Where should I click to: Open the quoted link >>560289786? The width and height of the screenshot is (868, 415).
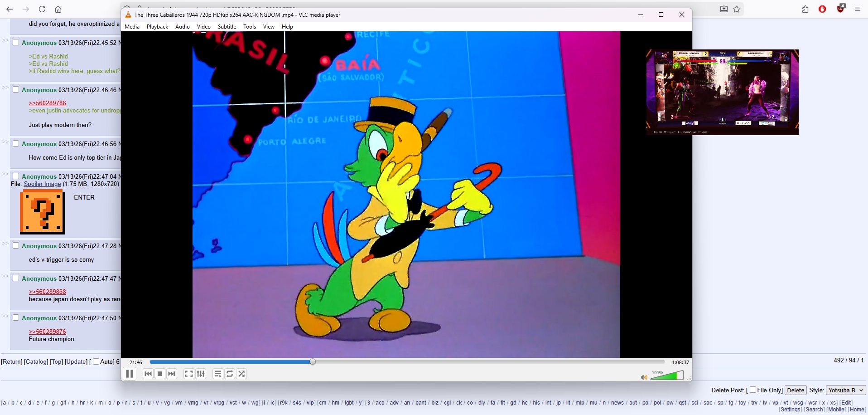click(47, 103)
